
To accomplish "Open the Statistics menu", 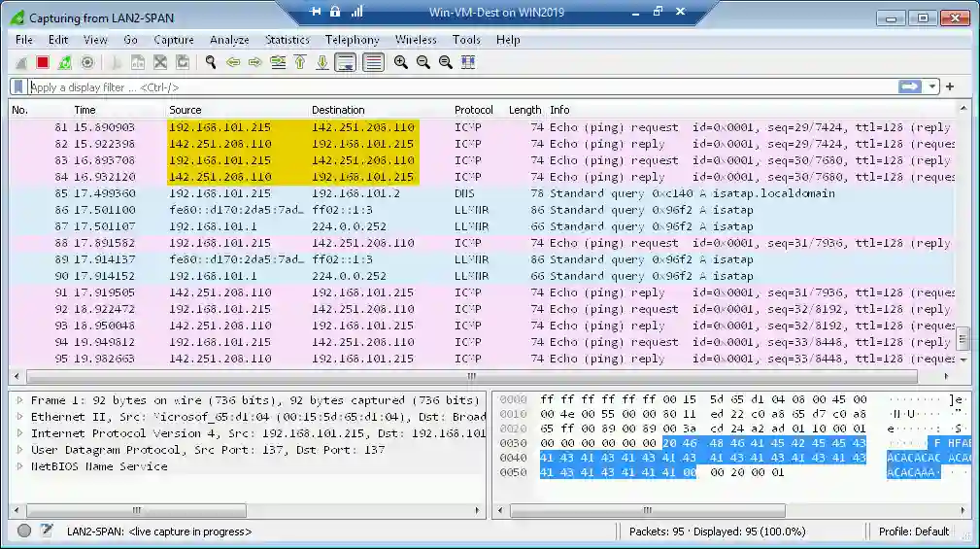I will click(x=287, y=40).
